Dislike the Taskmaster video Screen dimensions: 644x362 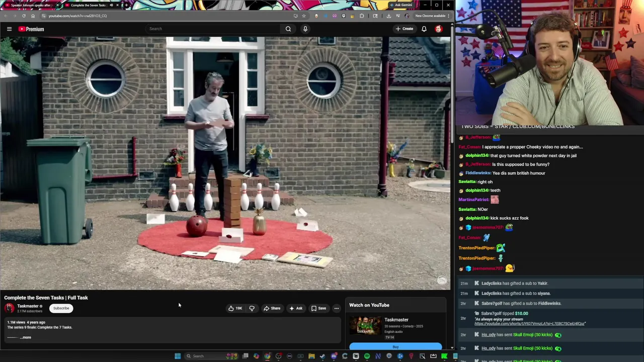[252, 308]
